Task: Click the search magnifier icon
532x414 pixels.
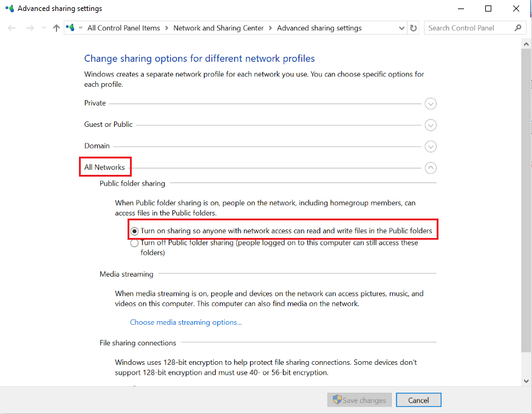Action: (518, 28)
